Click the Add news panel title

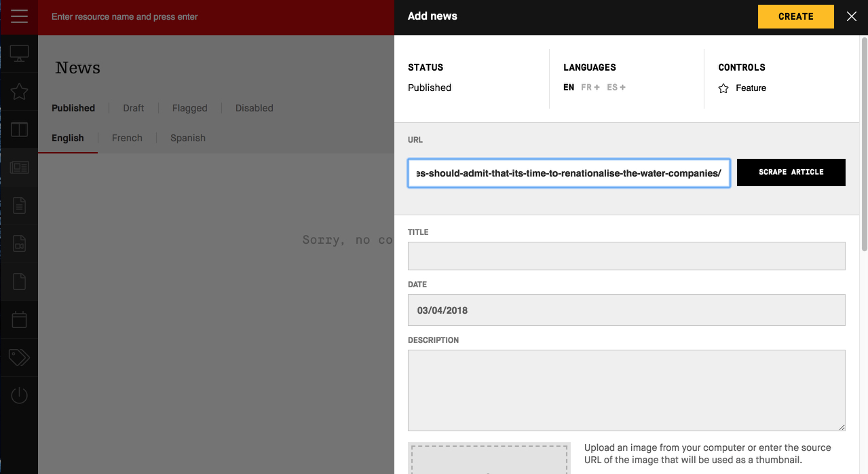click(432, 16)
